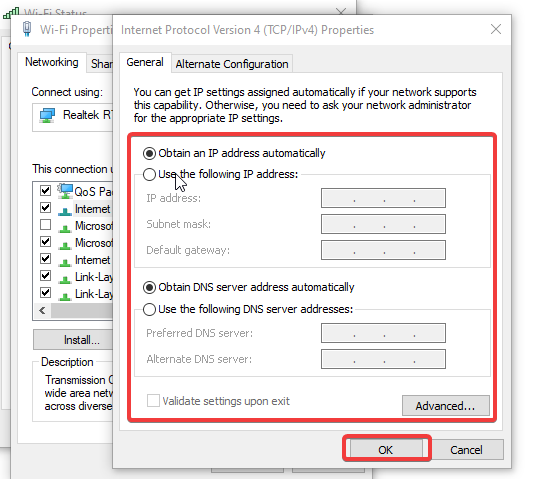The width and height of the screenshot is (538, 479).
Task: Click the component list left scroll arrow
Action: click(x=42, y=311)
